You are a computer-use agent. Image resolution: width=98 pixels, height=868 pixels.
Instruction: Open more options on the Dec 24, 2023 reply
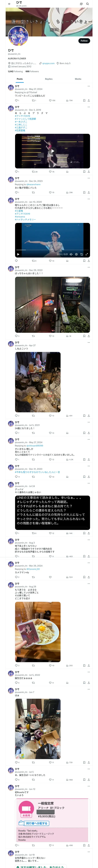89,178
